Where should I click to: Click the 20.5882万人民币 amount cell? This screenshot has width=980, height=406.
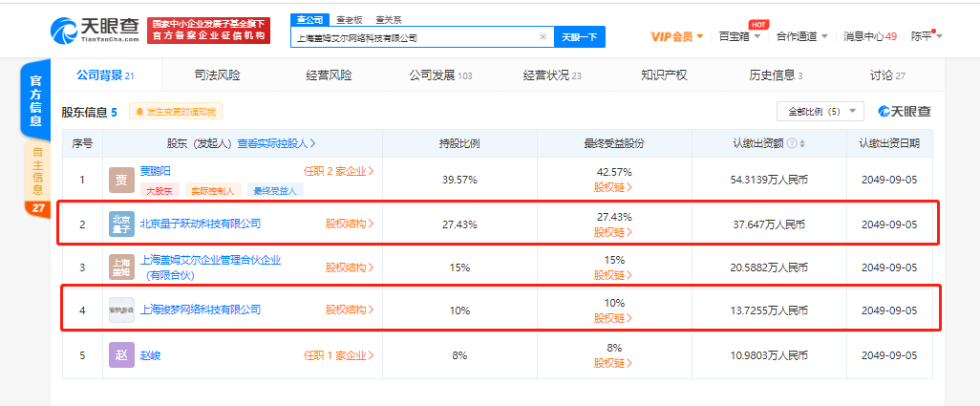[x=769, y=267]
